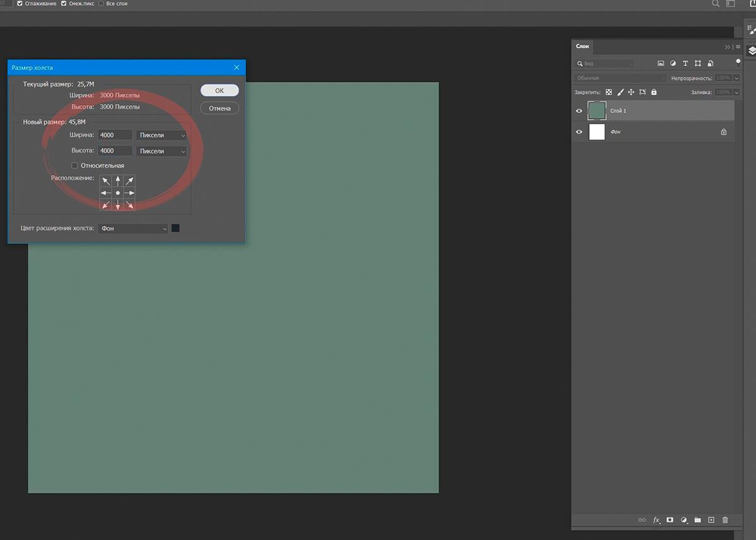This screenshot has width=756, height=540.
Task: Toggle the Сглаживание checkbox
Action: 20,4
